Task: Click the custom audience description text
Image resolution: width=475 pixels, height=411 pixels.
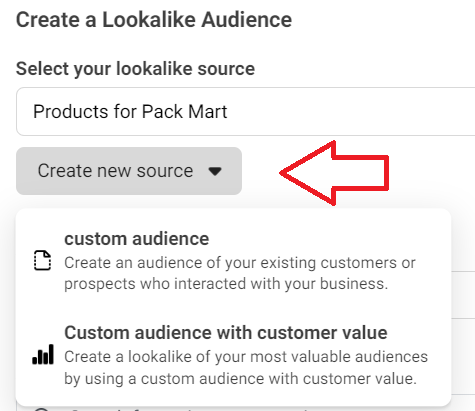Action: [240, 273]
